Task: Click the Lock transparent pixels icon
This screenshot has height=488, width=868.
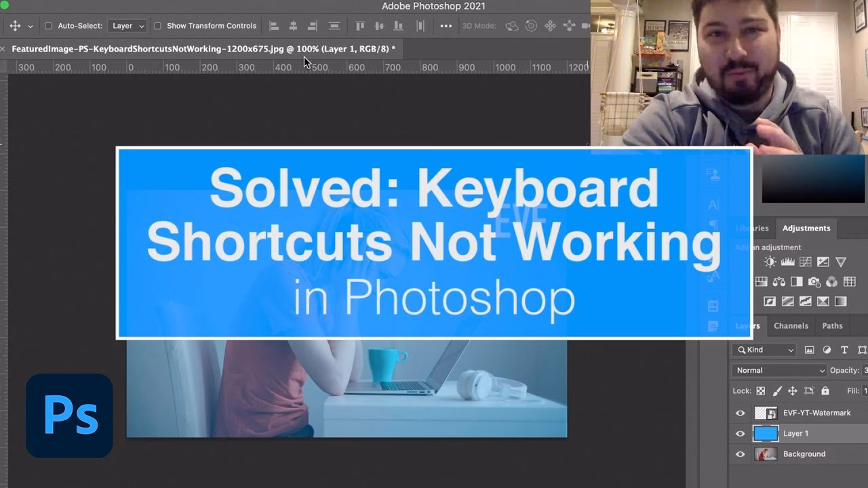Action: click(x=761, y=390)
